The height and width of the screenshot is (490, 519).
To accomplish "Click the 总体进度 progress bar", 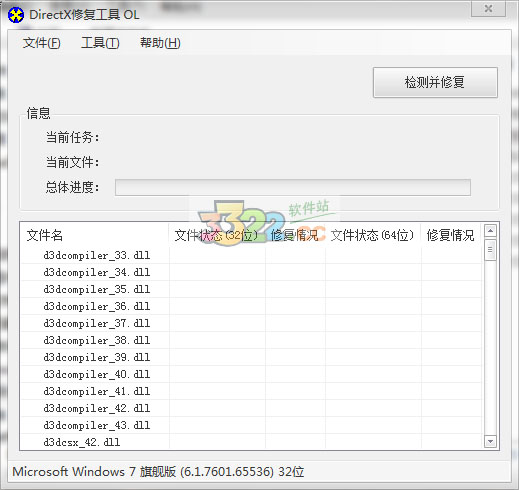I will [293, 187].
